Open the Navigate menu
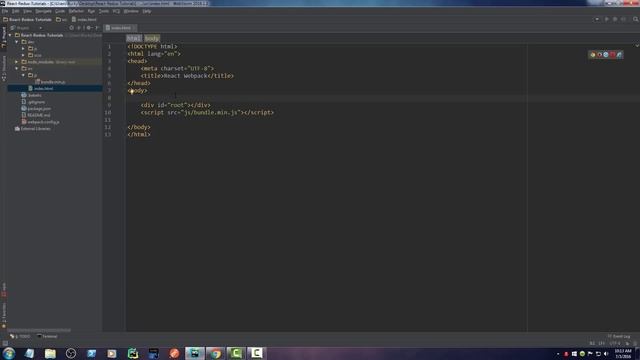The image size is (640, 360). 43,11
